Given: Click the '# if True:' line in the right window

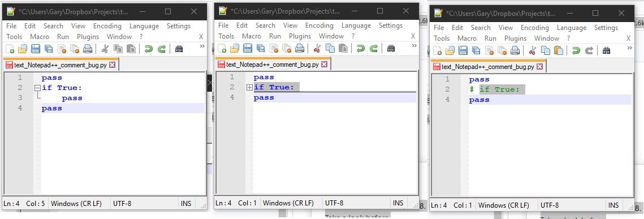Looking at the screenshot, I should [x=495, y=89].
